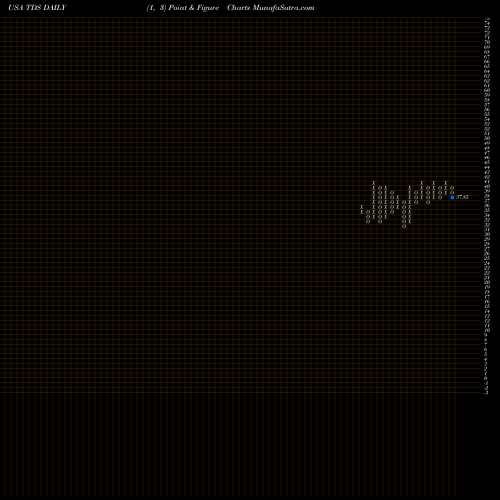Click the blue current price marker square
Viewport: 500px width, 500px height.
coord(452,197)
